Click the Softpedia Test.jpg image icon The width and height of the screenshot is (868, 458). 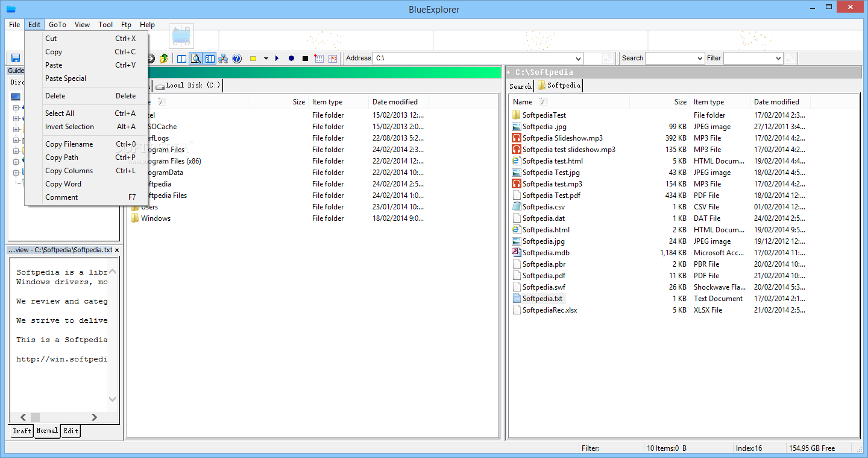point(516,173)
